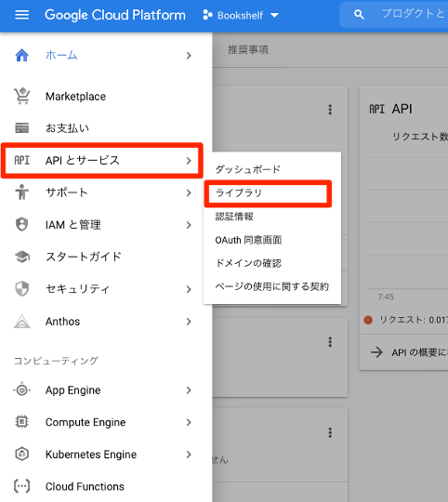Select ライブラリ in the API submenu
This screenshot has height=502, width=448.
239,193
